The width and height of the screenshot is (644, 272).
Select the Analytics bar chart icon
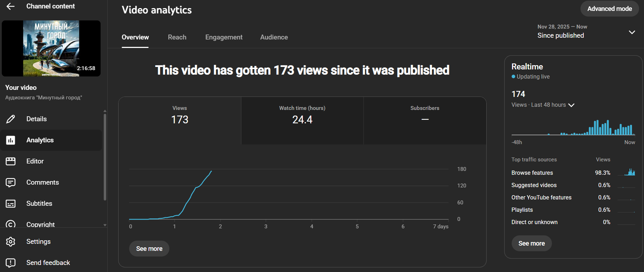(x=11, y=140)
